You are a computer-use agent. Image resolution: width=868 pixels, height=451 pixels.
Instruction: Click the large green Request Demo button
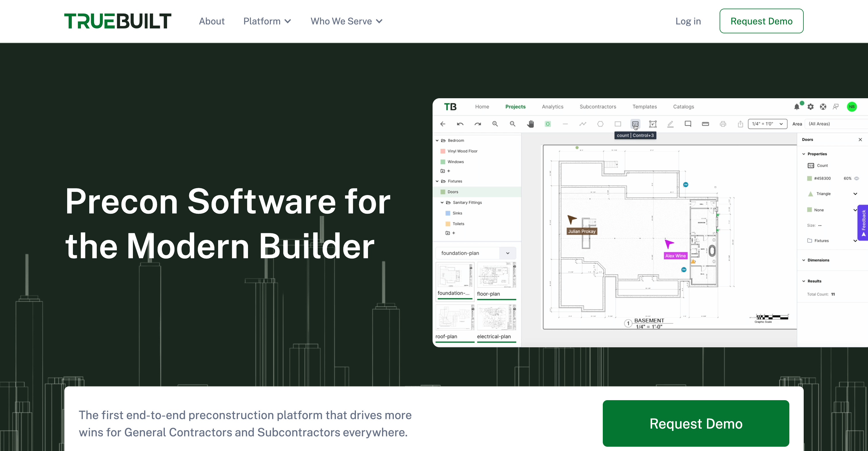point(696,423)
